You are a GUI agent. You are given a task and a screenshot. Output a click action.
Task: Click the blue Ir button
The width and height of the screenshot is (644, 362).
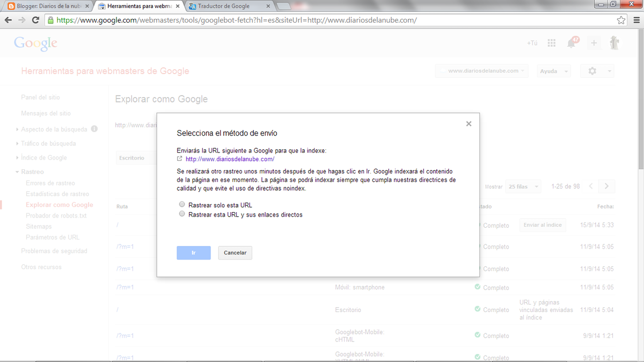pyautogui.click(x=193, y=252)
